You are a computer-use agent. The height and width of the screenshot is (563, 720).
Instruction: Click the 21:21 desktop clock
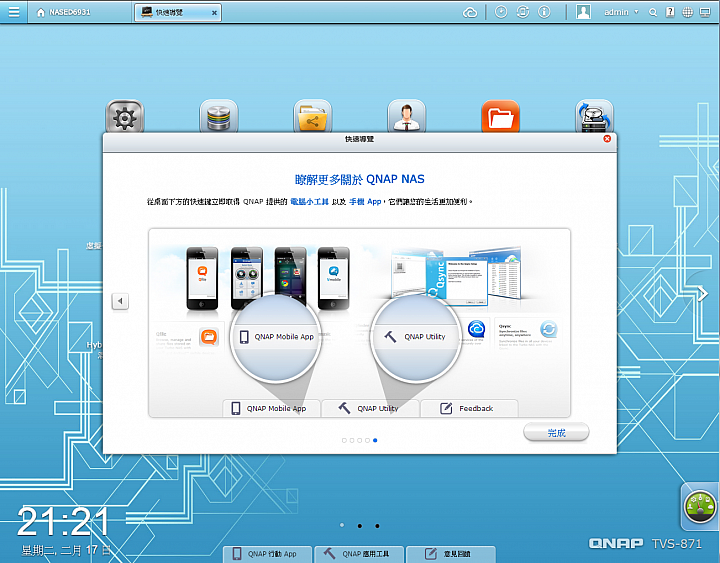pyautogui.click(x=63, y=521)
